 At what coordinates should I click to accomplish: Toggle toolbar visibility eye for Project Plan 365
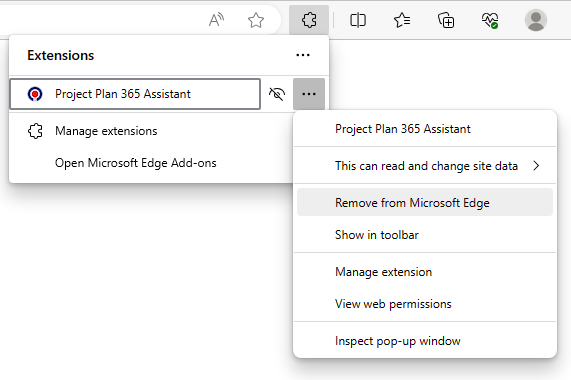[x=277, y=94]
